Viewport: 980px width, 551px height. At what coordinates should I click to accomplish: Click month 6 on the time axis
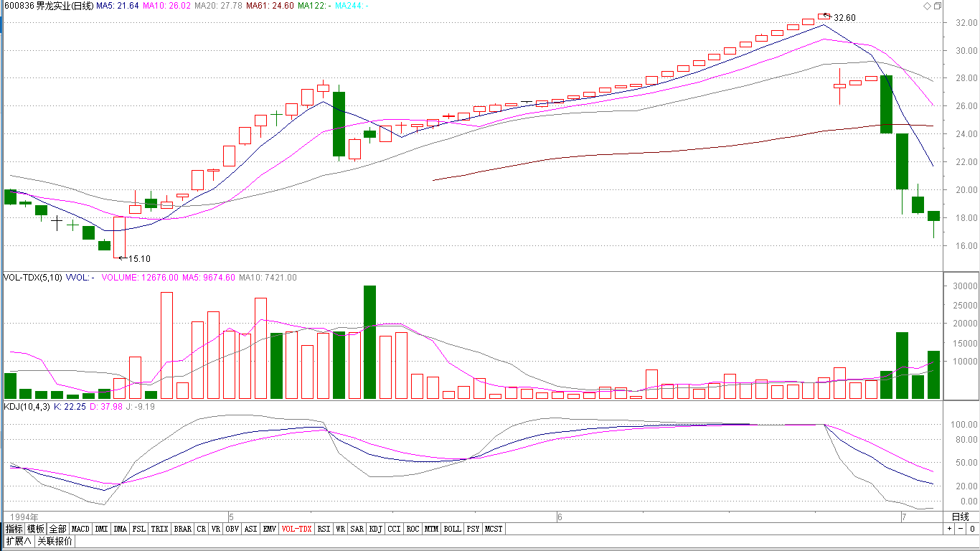click(x=560, y=517)
